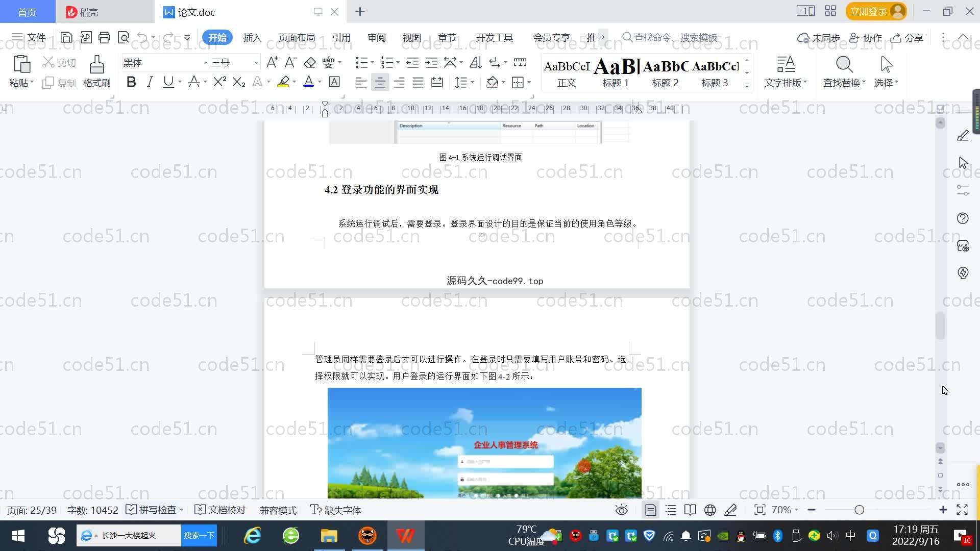Image resolution: width=980 pixels, height=551 pixels.
Task: Expand bullet list style dropdown
Action: [x=372, y=63]
